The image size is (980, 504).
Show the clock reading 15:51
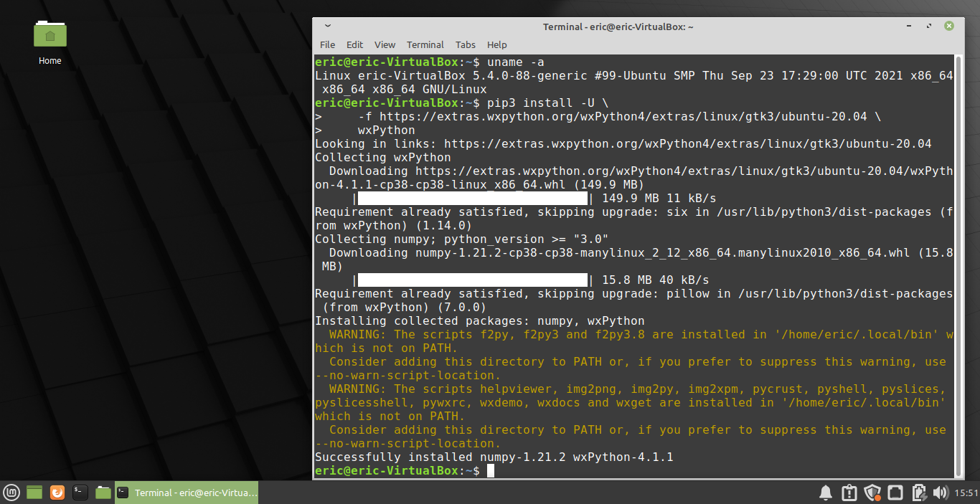click(967, 493)
